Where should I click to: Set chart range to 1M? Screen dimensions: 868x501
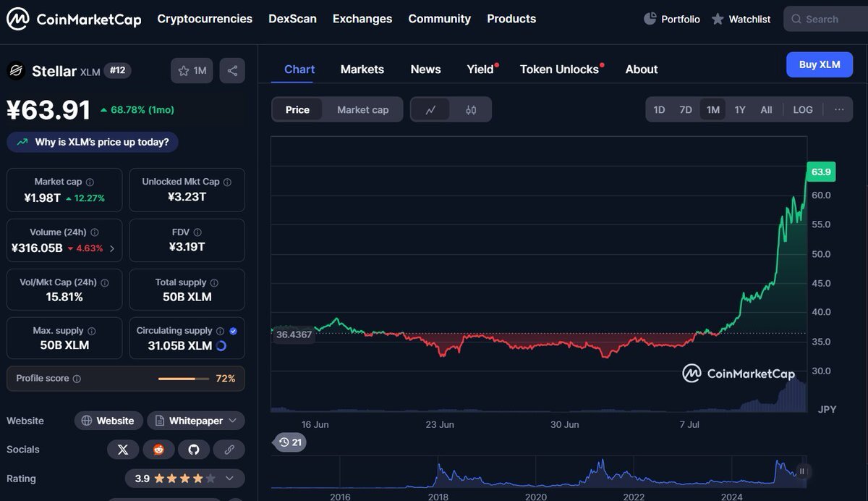[713, 110]
